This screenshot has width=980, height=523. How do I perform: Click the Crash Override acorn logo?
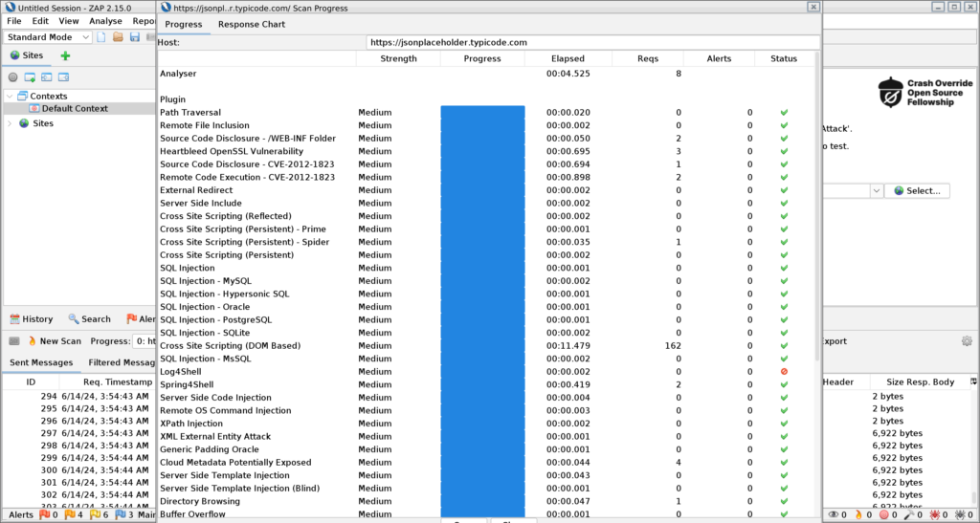tap(890, 93)
